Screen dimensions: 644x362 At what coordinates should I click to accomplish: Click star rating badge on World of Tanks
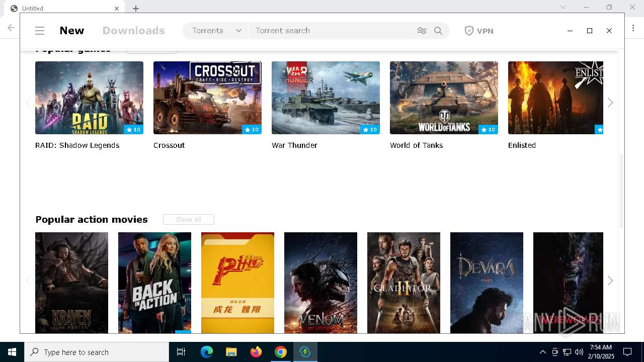(488, 129)
